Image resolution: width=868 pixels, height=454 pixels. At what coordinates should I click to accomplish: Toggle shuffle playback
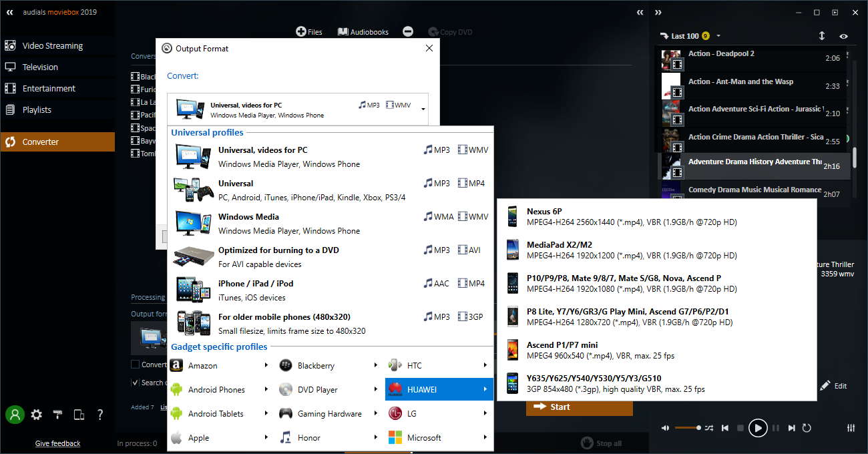709,428
